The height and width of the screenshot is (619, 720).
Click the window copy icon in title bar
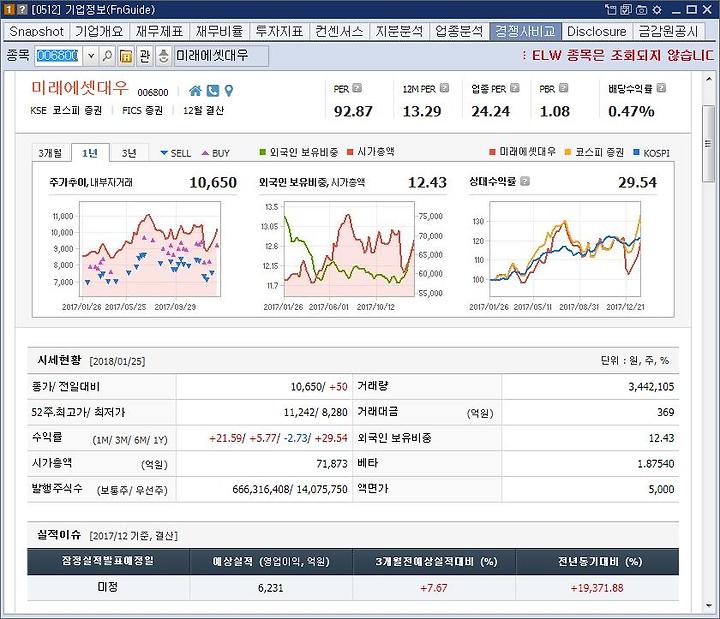click(626, 10)
